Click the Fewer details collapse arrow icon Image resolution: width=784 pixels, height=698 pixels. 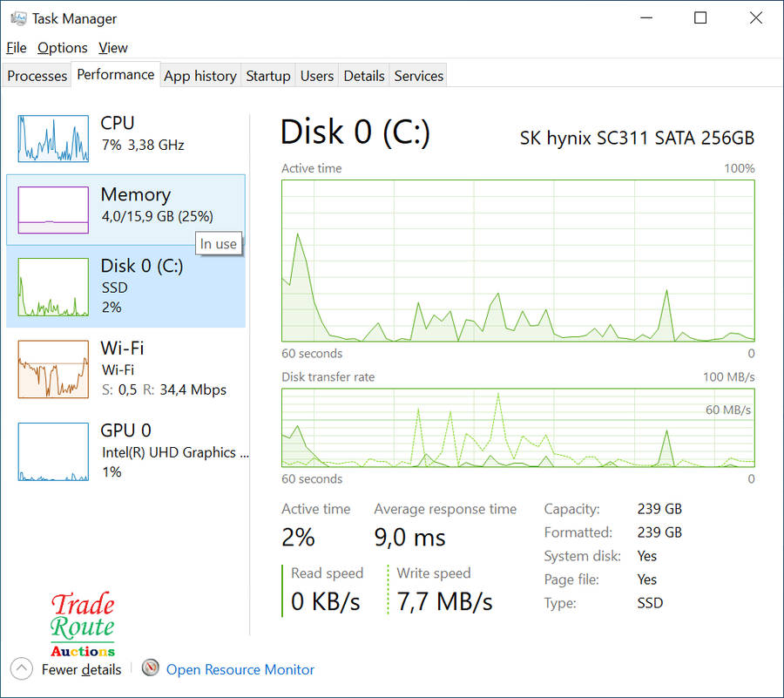point(21,669)
